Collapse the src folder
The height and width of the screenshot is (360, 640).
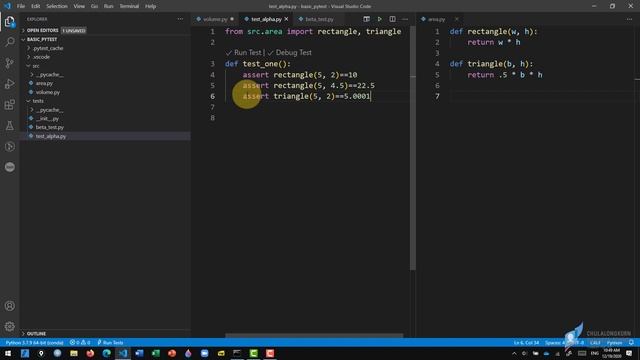click(36, 66)
